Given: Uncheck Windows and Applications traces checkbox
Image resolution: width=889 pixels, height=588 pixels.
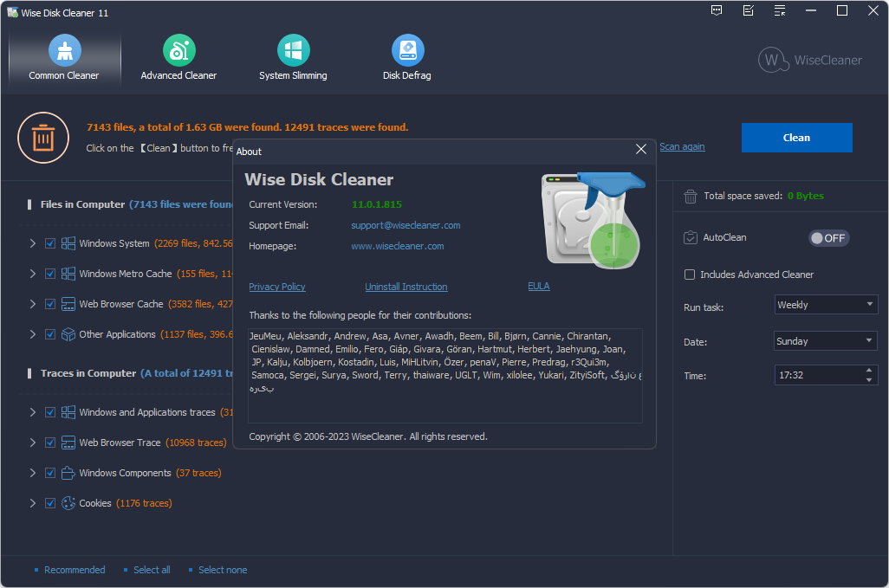Looking at the screenshot, I should tap(50, 412).
